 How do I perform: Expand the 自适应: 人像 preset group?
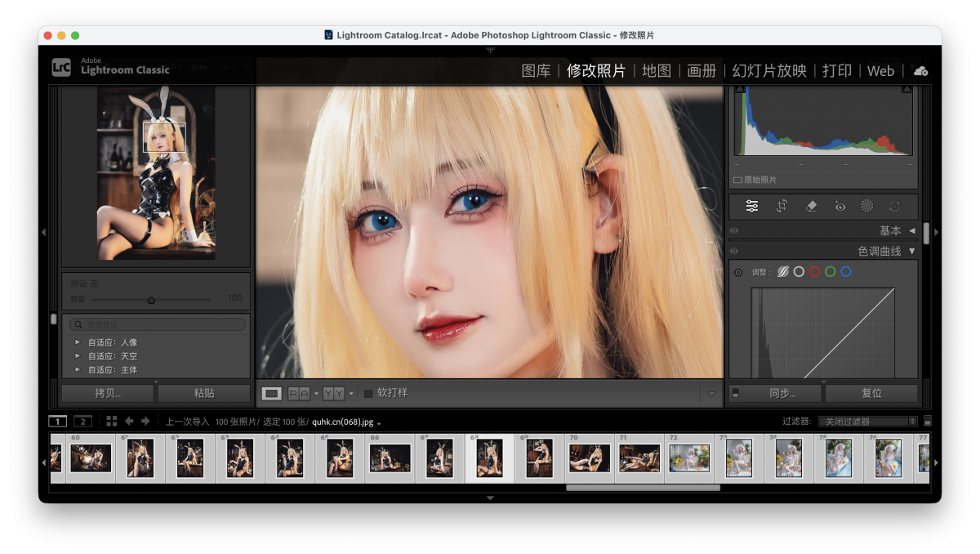tap(78, 342)
